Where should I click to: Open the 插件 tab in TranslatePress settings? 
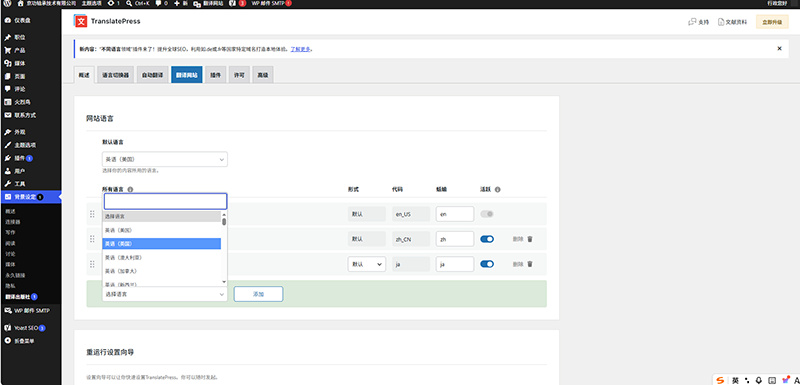(215, 74)
